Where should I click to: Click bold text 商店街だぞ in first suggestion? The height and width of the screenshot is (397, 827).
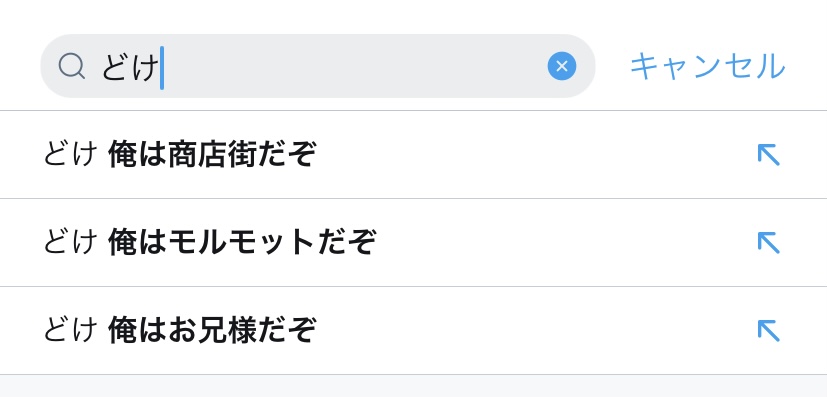[242, 155]
